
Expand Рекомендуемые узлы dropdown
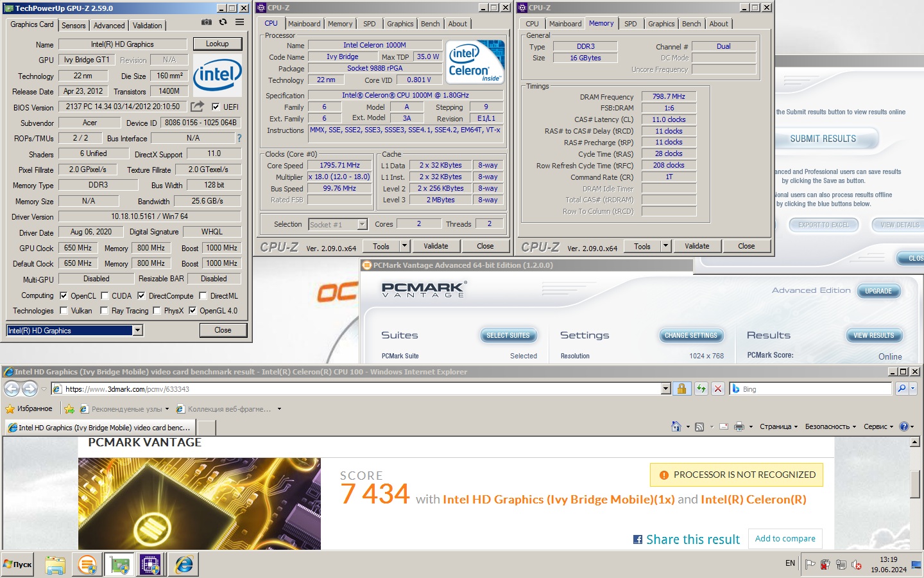(167, 408)
